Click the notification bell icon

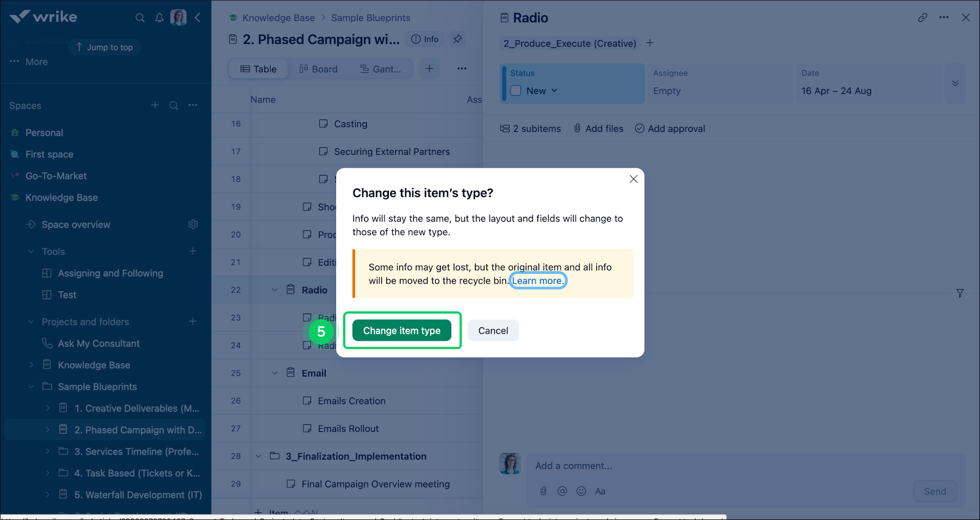pyautogui.click(x=159, y=17)
